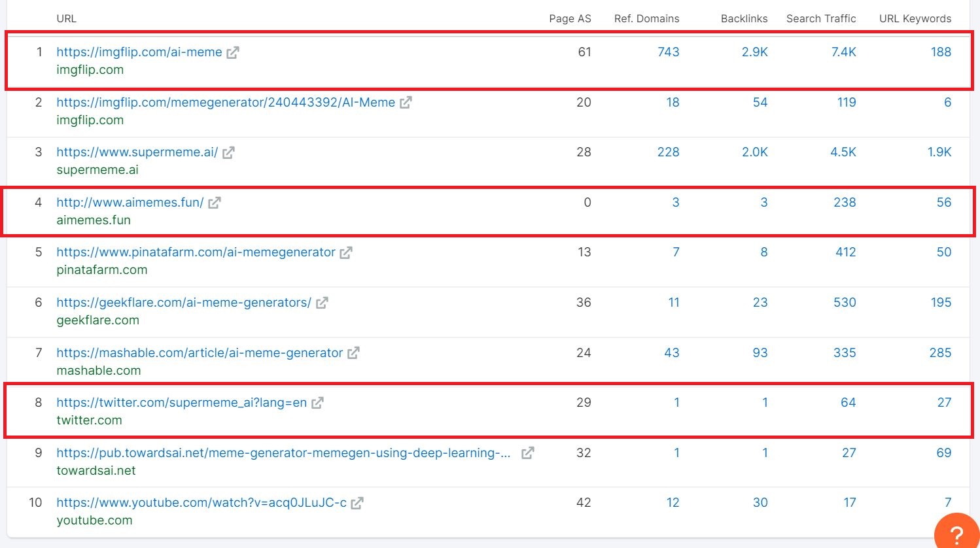Click external link icon for the pinatafarm URL
Screen dimensions: 980x548
pyautogui.click(x=347, y=252)
